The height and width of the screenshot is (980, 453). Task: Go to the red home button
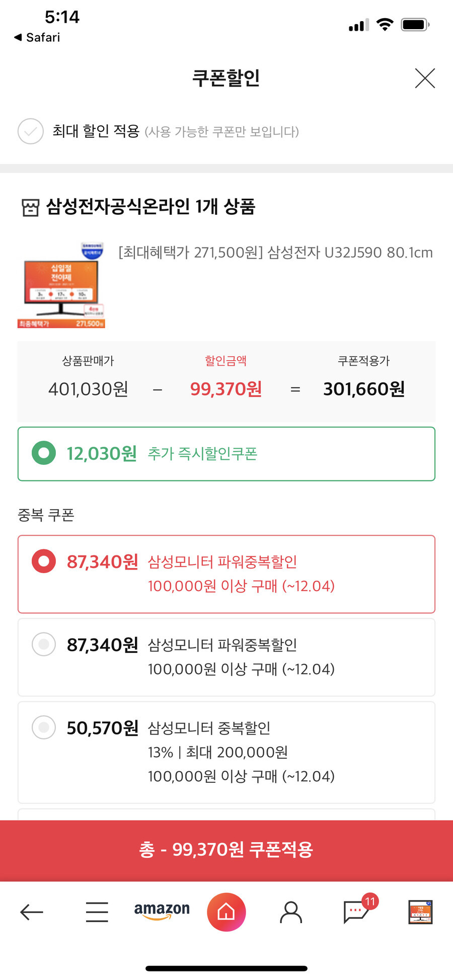[226, 912]
